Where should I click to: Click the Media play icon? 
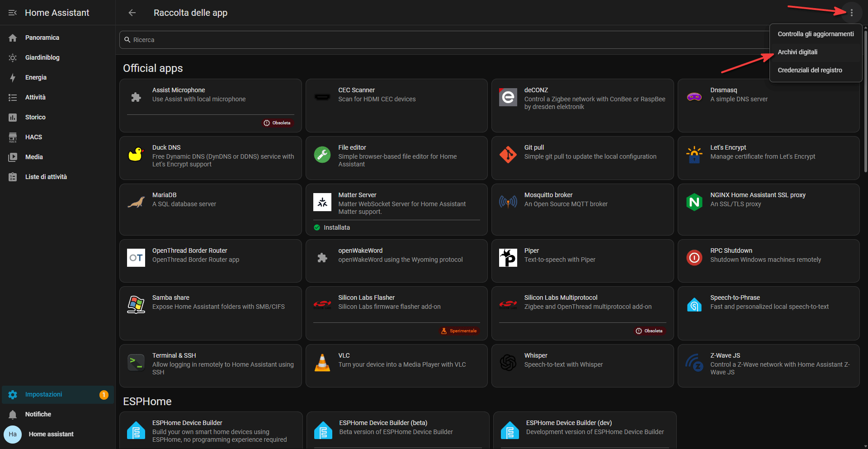click(13, 157)
